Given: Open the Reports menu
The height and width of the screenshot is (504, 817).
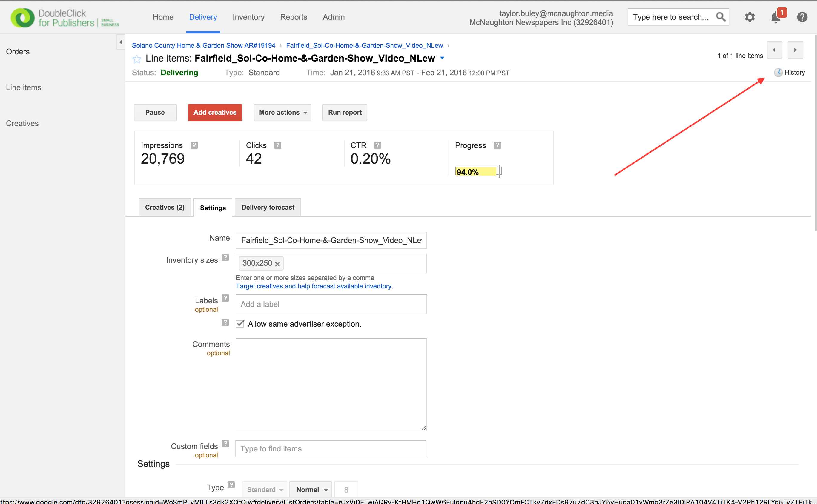Looking at the screenshot, I should [293, 17].
